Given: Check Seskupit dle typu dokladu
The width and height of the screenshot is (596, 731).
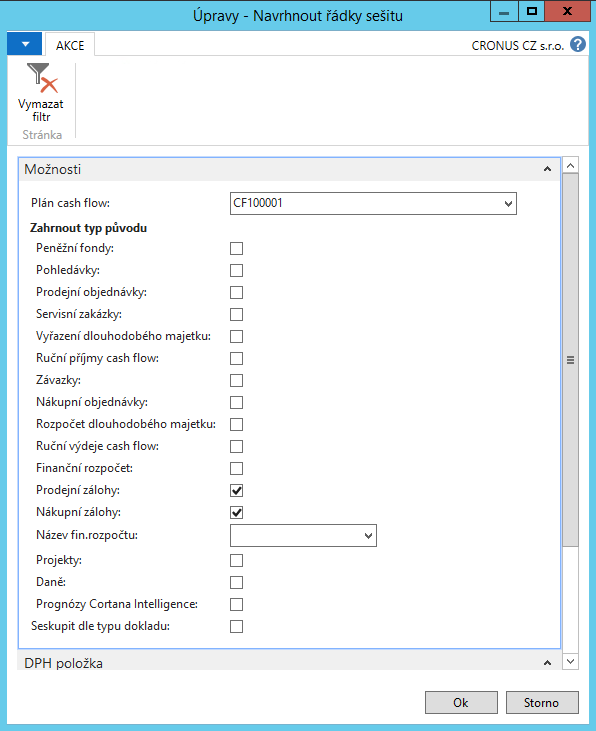Looking at the screenshot, I should 236,626.
